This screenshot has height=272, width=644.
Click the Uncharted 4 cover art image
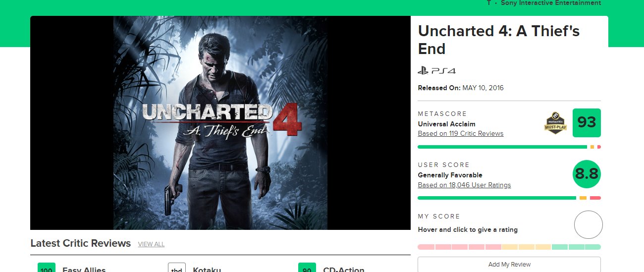coord(220,123)
